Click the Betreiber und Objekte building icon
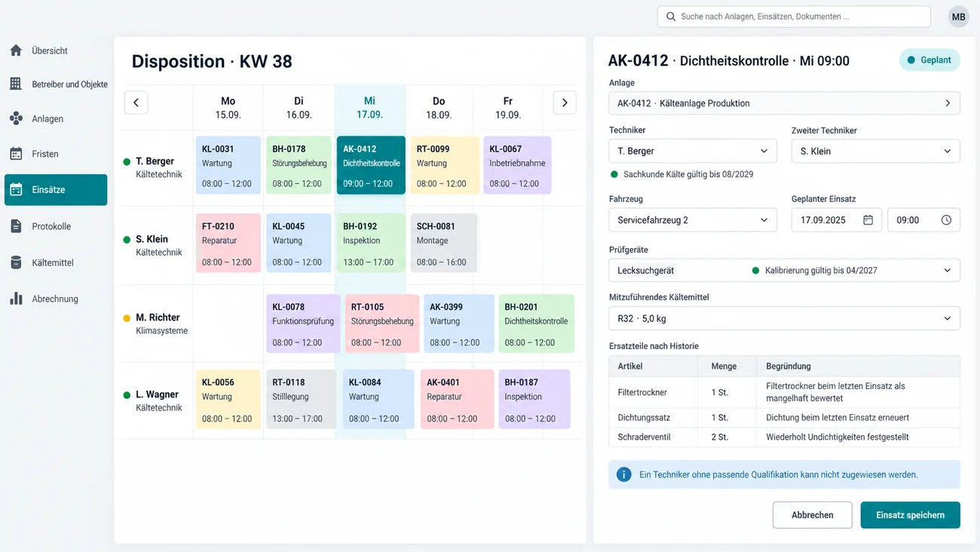980x552 pixels. coord(16,84)
